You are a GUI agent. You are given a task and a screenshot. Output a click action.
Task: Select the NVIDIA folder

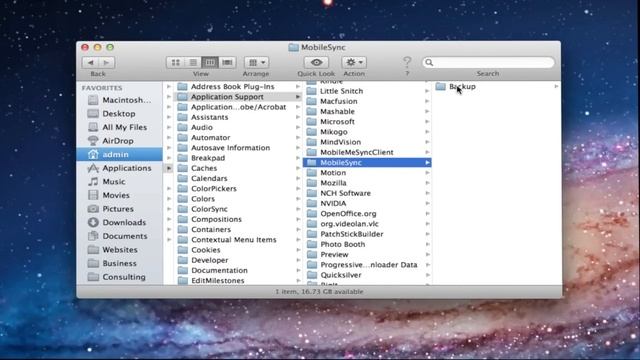[x=367, y=203]
